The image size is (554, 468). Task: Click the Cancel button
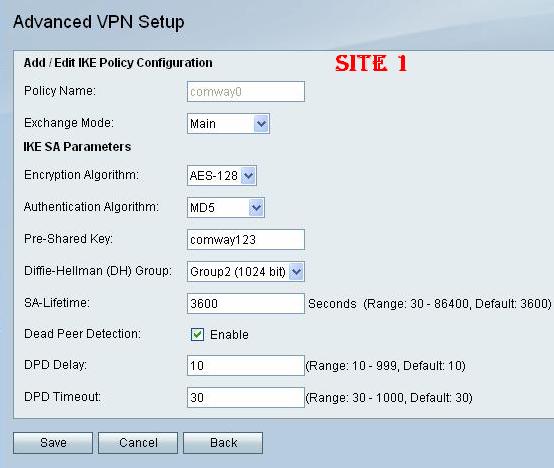coord(138,443)
